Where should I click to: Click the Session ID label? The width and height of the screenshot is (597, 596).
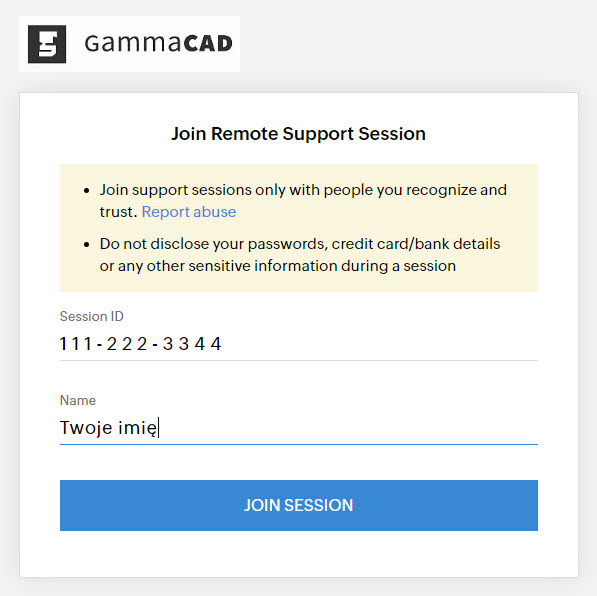point(92,316)
